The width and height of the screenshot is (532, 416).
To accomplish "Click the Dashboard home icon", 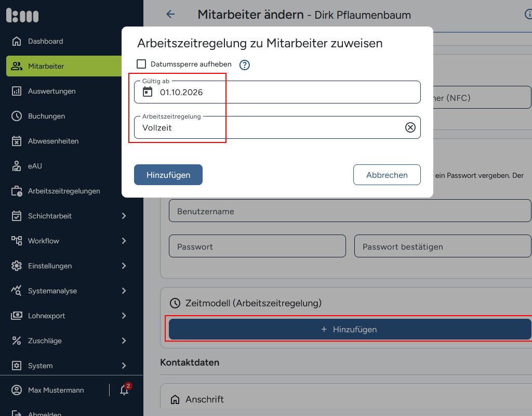I will point(16,41).
